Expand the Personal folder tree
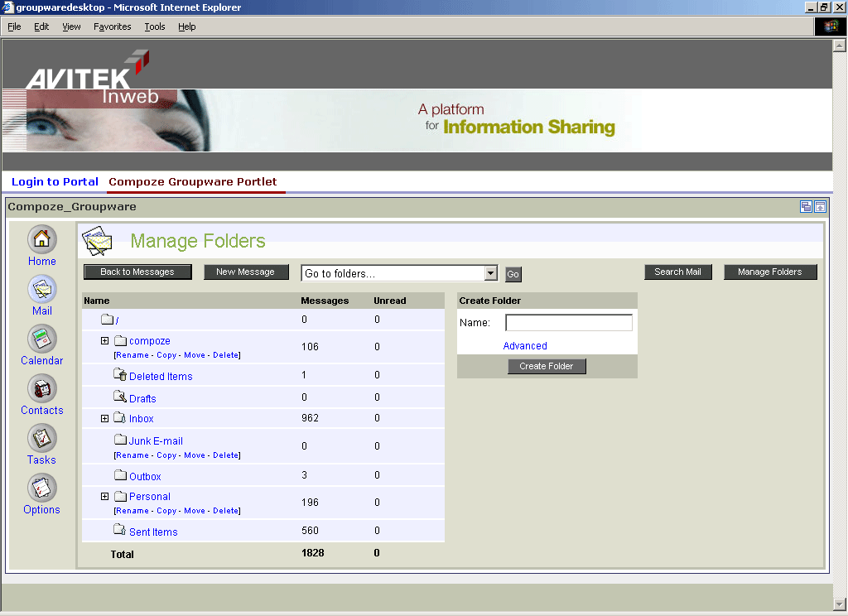848x616 pixels. click(x=105, y=497)
